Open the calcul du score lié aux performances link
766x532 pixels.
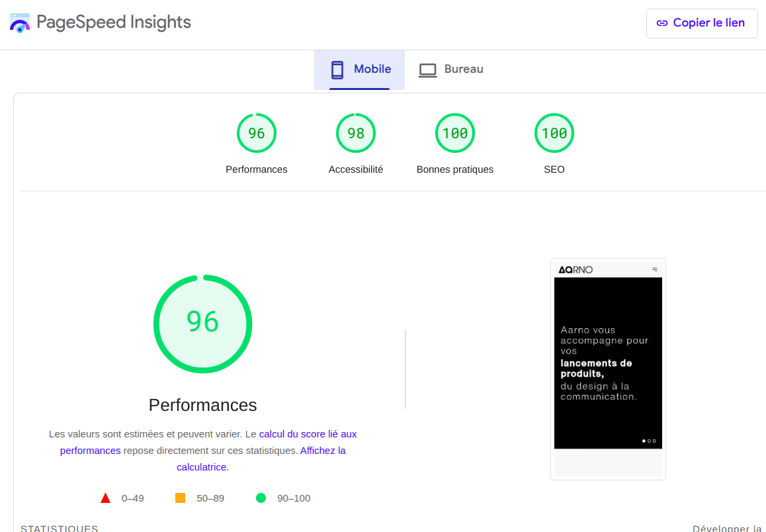coord(308,435)
